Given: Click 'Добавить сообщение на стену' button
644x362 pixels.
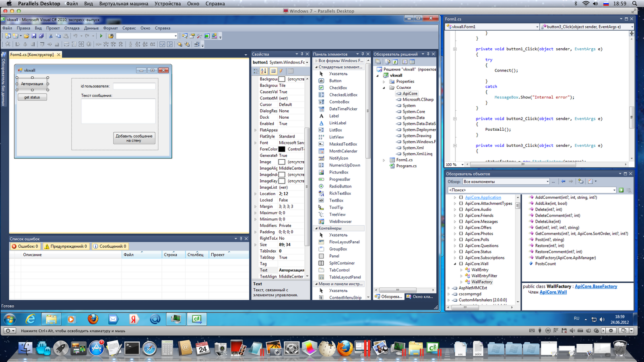Looking at the screenshot, I should [134, 138].
